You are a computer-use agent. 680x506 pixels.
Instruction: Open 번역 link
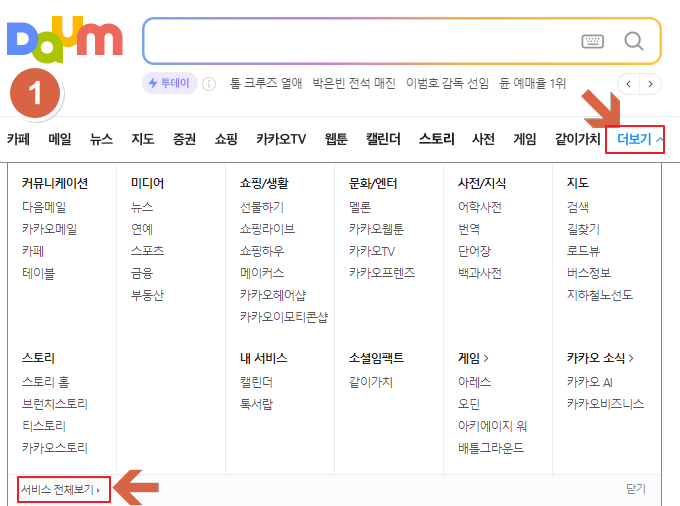[x=469, y=229]
